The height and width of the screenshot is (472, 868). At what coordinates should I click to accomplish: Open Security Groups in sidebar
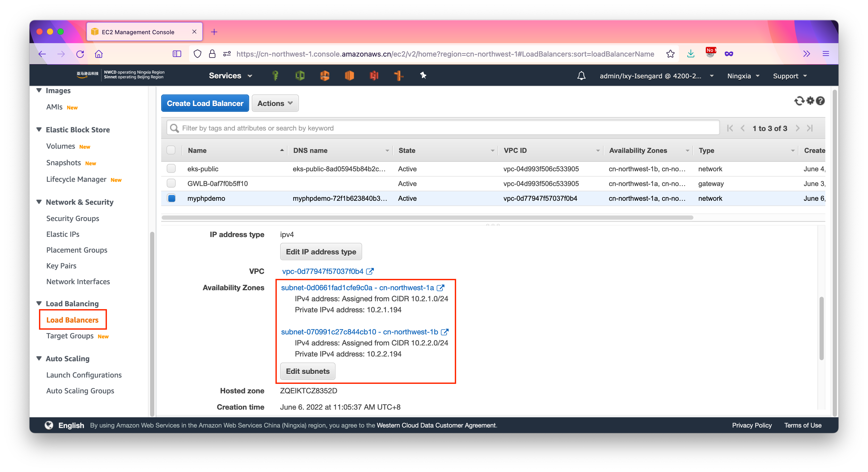[72, 218]
